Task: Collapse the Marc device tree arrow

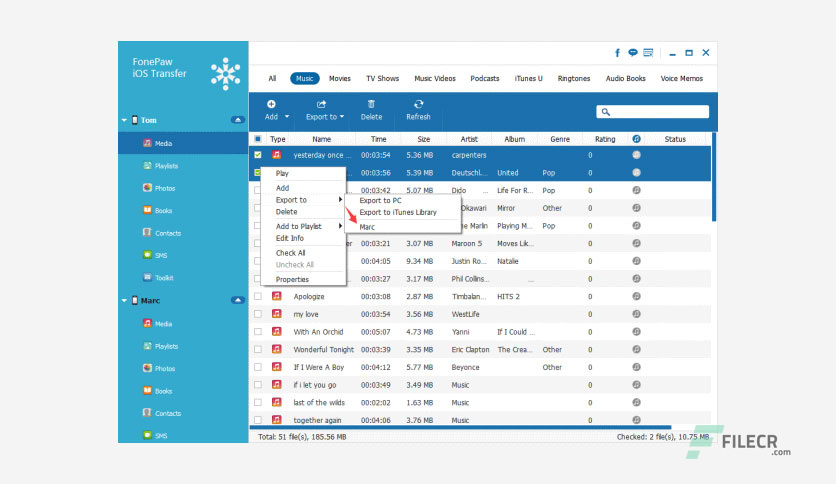Action: coord(124,301)
